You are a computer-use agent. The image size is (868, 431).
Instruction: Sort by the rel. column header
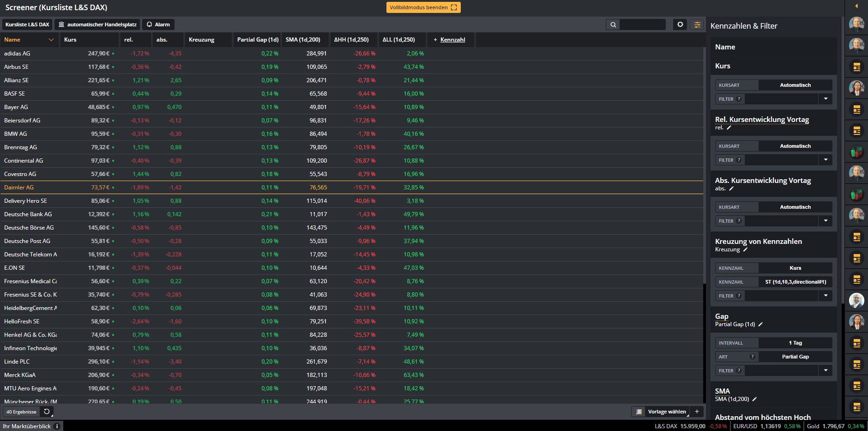point(135,40)
